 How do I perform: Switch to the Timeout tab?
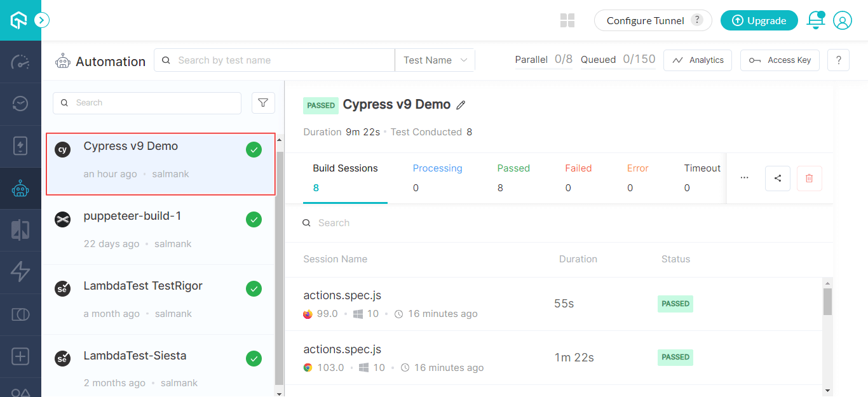[702, 178]
